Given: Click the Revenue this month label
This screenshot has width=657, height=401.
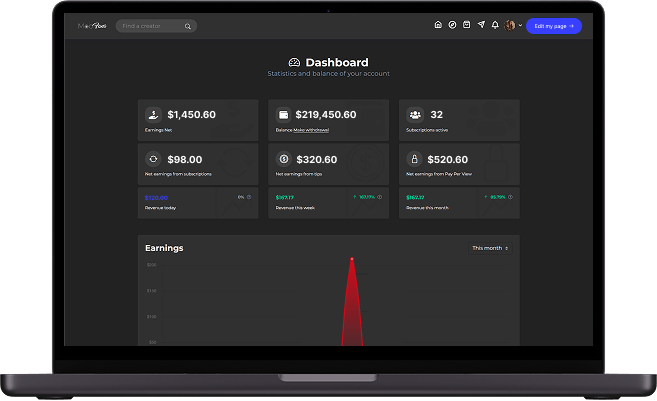Looking at the screenshot, I should coord(427,208).
